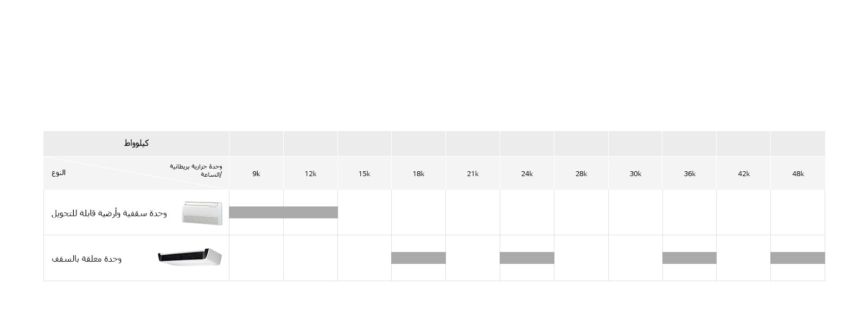This screenshot has height=330, width=868.
Task: Choose the 42k column header
Action: (743, 174)
